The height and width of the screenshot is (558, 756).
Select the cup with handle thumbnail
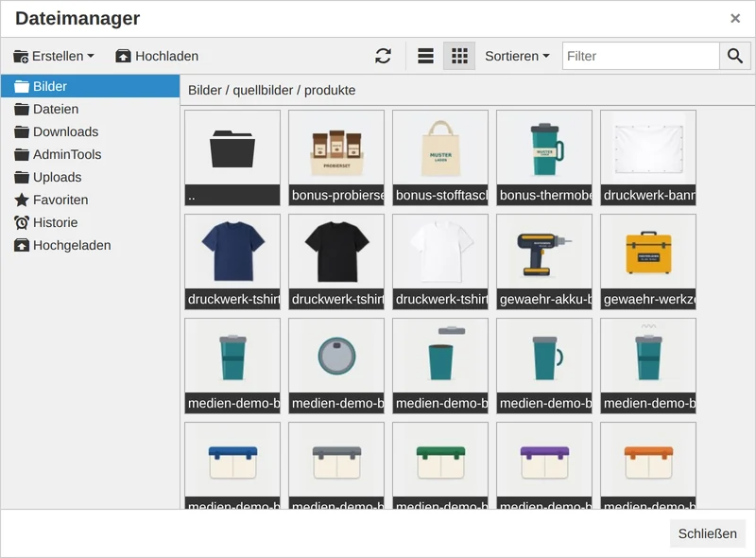pyautogui.click(x=544, y=366)
